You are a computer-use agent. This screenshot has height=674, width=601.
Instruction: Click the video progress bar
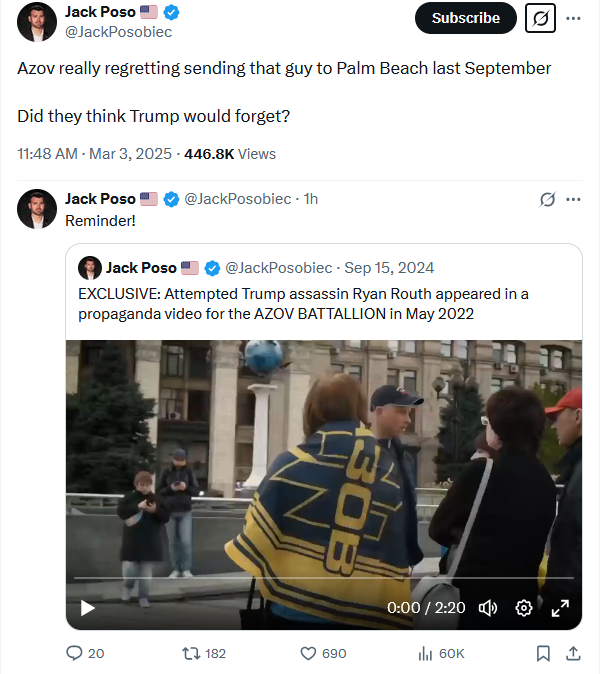pyautogui.click(x=324, y=578)
